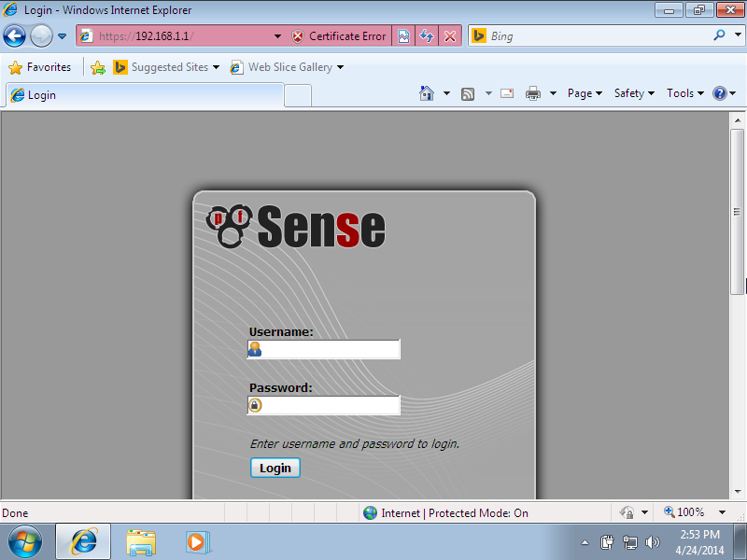The image size is (747, 560).
Task: Select the address bar URL 192.168.1.1
Action: (x=146, y=36)
